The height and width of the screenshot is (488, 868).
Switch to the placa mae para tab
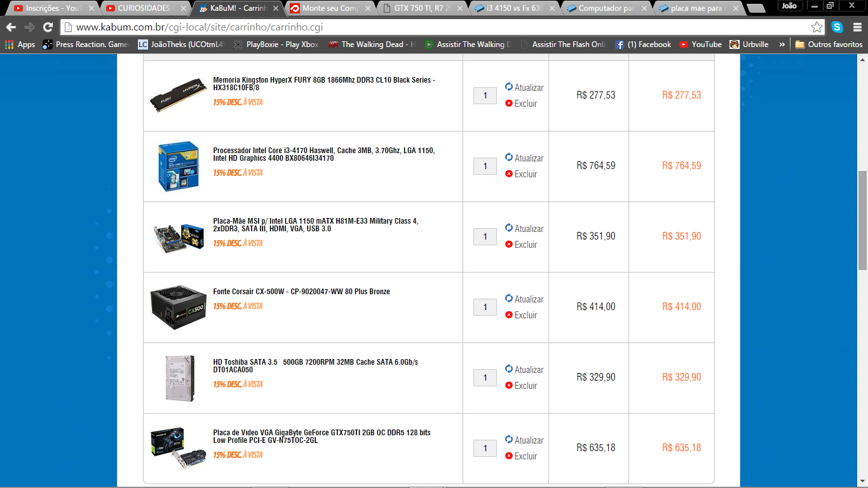(698, 8)
